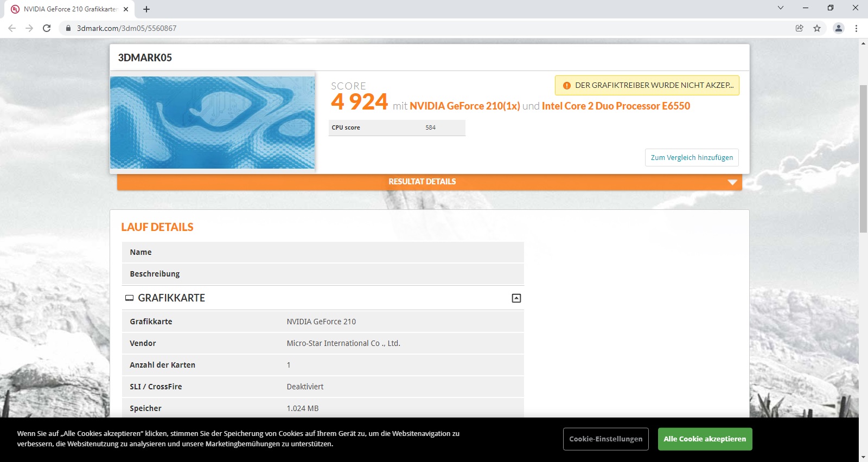Screen dimensions: 868x462
Task: Click the LAUF DETAILS heading
Action: click(x=157, y=227)
